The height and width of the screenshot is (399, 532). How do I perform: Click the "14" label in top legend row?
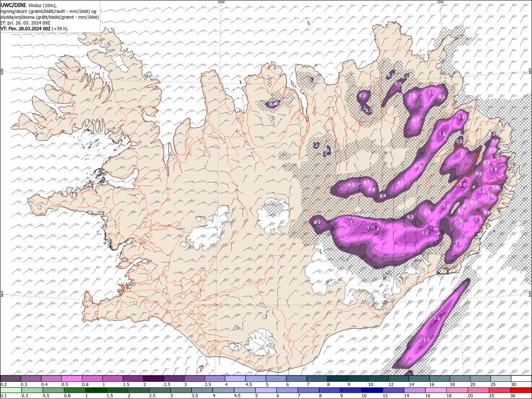click(x=411, y=384)
